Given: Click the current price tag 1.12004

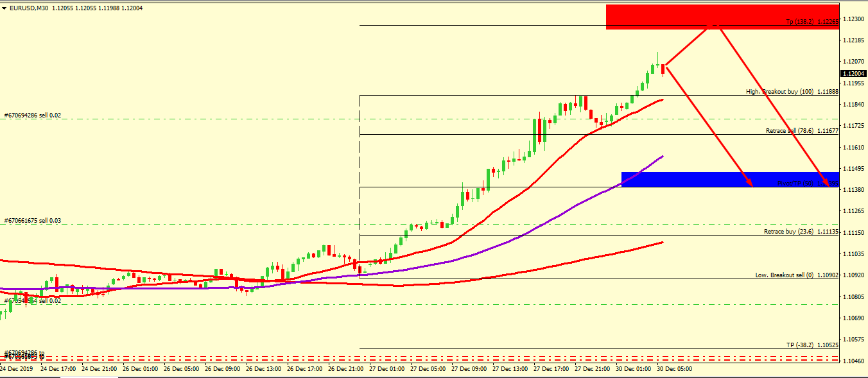Looking at the screenshot, I should [x=853, y=73].
